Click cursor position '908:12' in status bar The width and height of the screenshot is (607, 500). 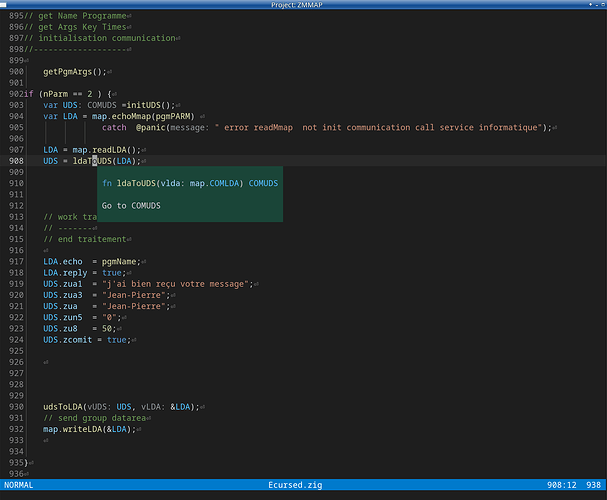pyautogui.click(x=562, y=485)
